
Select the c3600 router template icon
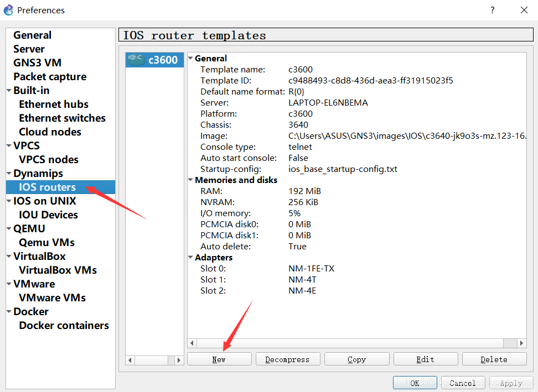(136, 60)
